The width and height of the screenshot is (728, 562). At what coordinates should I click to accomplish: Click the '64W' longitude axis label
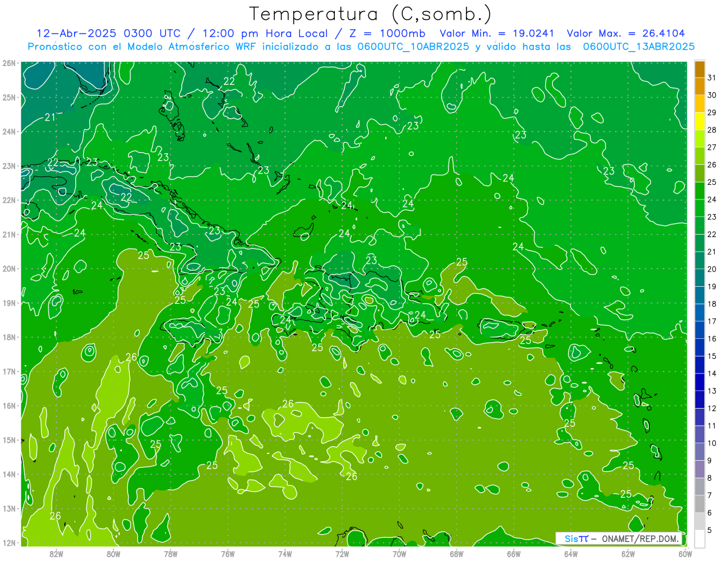coord(570,554)
